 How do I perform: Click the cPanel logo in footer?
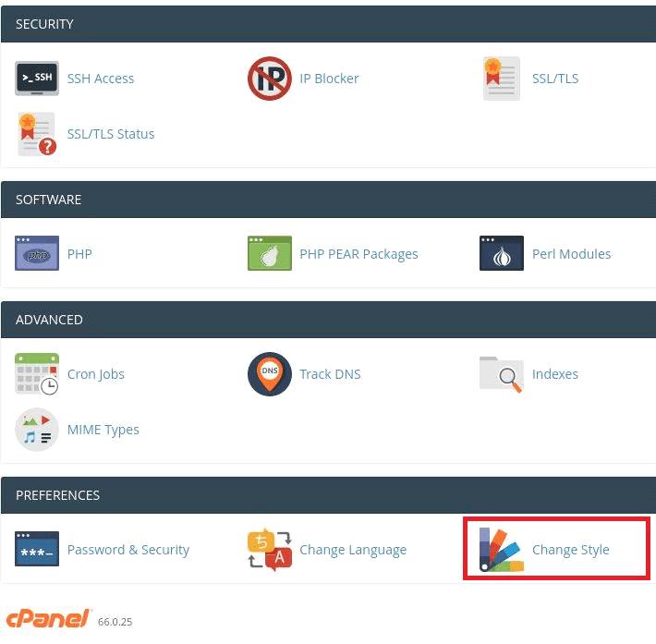48,618
